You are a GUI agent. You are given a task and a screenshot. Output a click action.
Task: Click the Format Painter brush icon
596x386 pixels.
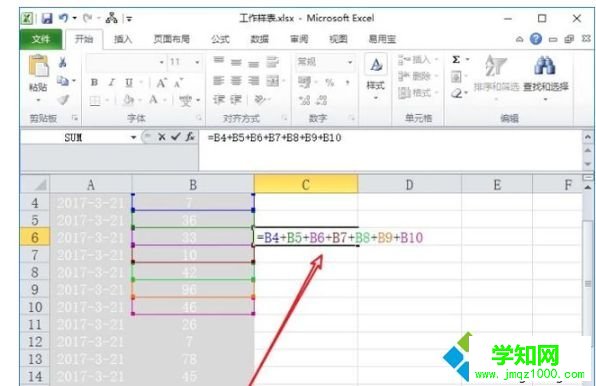tap(63, 100)
